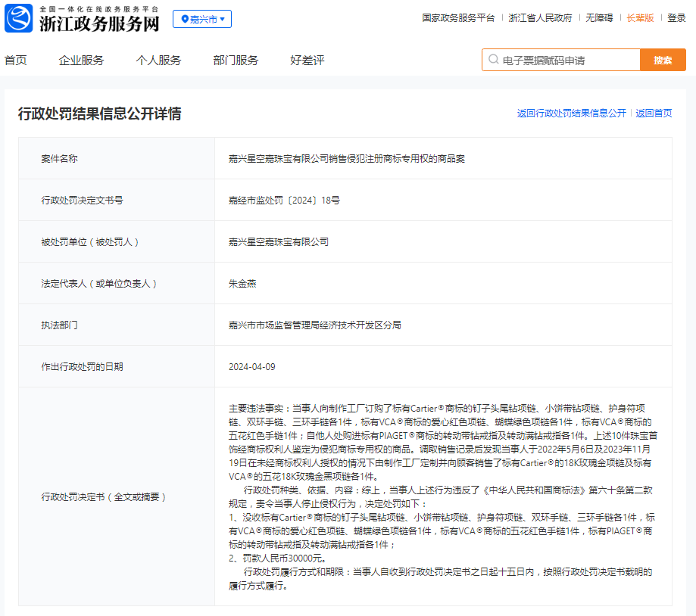Click the line 2、罚款人民币30000元。
Screen dimensions: 696x616
[x=278, y=558]
